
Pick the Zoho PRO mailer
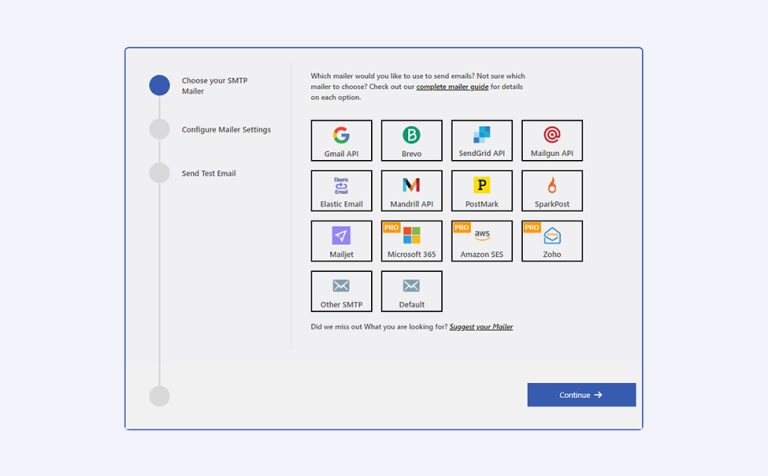pyautogui.click(x=552, y=241)
